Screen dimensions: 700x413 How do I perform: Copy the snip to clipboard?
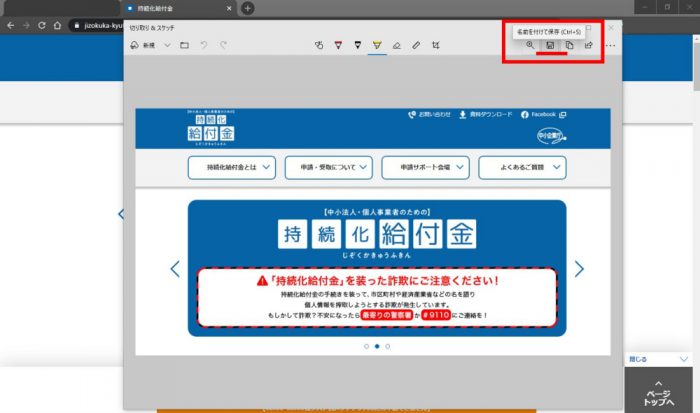coord(570,45)
